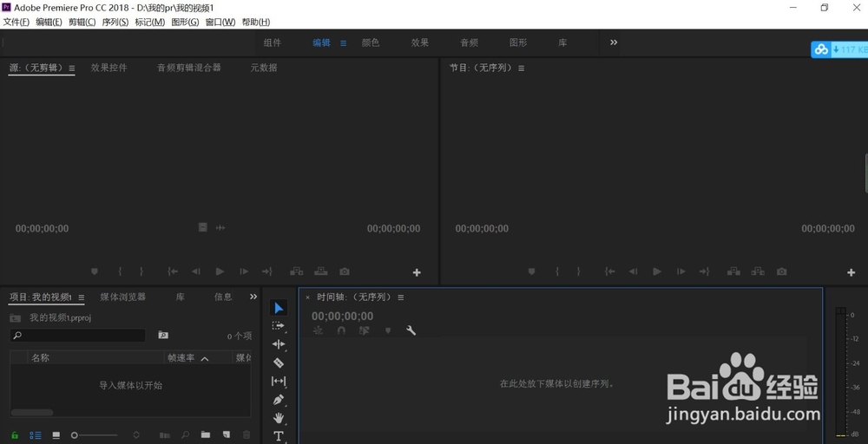Switch to 媒体浏览器 tab
The image size is (868, 444).
(x=123, y=297)
